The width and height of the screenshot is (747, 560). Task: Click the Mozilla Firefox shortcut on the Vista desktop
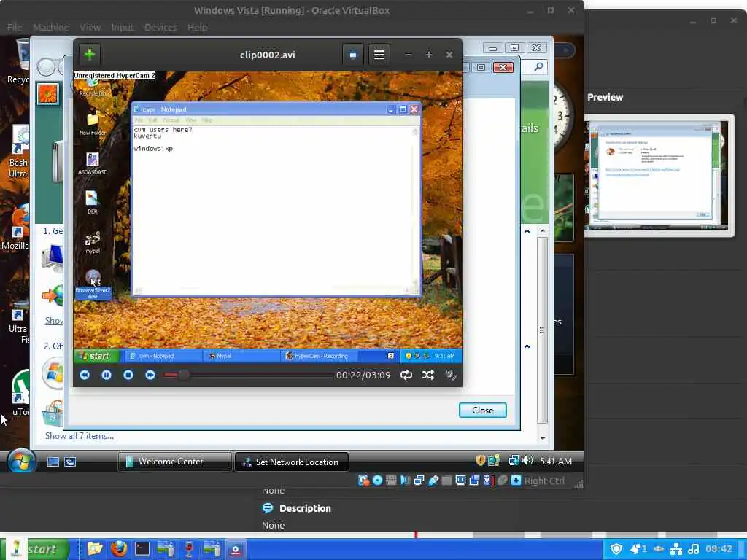point(17,227)
